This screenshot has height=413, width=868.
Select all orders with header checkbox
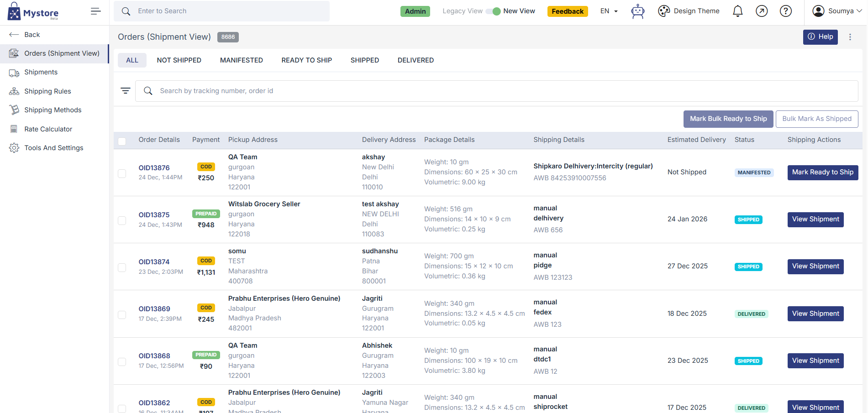(122, 141)
